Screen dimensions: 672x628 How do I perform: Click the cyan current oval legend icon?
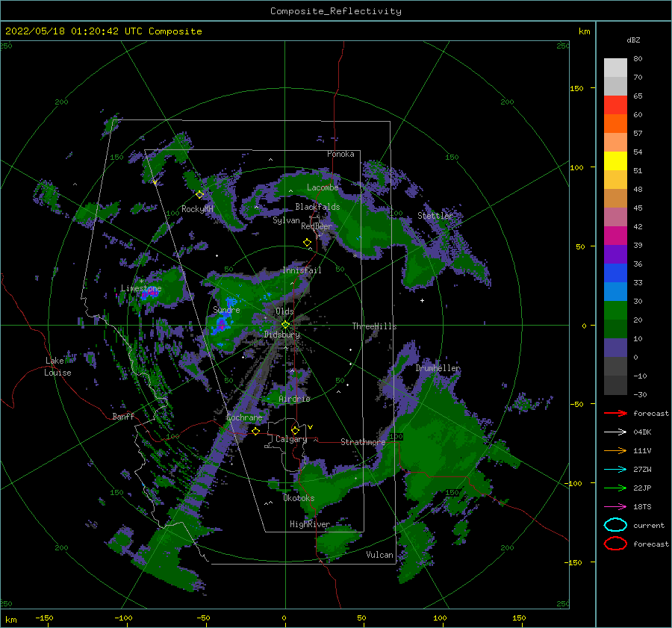pyautogui.click(x=615, y=525)
